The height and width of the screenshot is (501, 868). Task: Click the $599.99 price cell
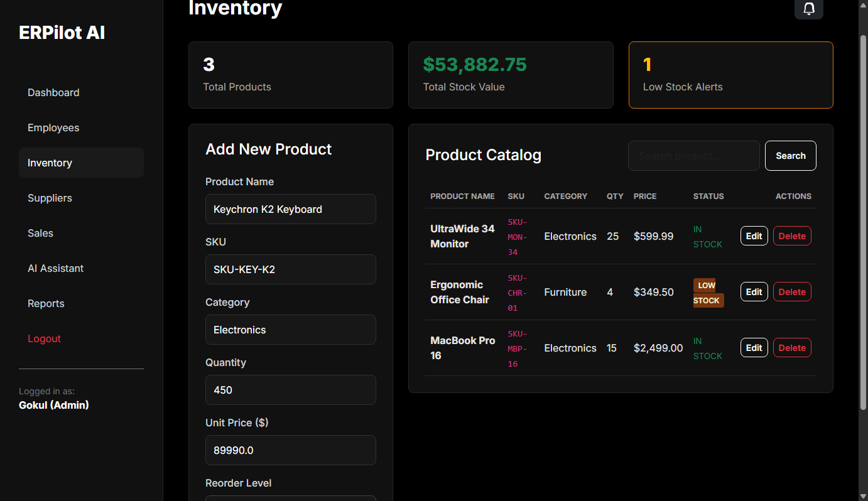click(653, 236)
